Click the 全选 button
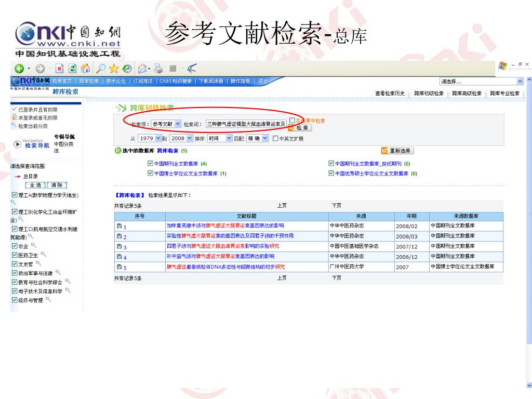 [x=35, y=185]
